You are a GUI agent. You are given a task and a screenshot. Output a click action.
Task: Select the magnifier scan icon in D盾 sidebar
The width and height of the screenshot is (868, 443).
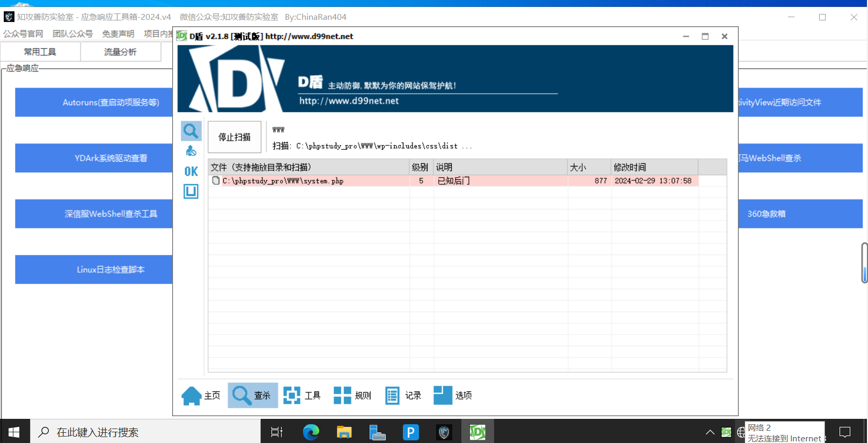[x=191, y=130]
